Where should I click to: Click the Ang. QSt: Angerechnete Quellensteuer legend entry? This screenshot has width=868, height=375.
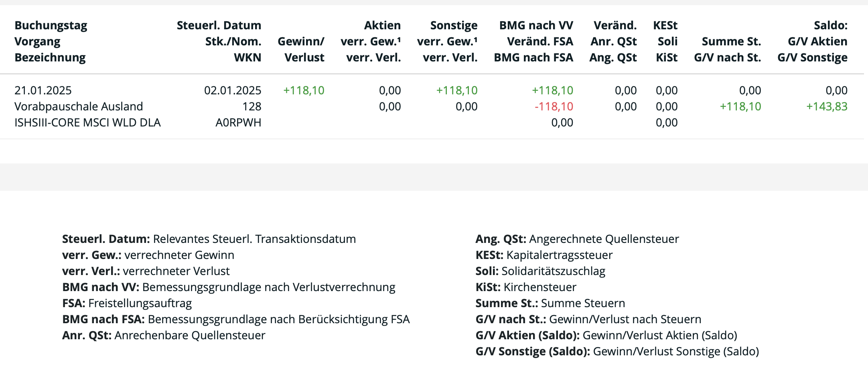pos(577,239)
